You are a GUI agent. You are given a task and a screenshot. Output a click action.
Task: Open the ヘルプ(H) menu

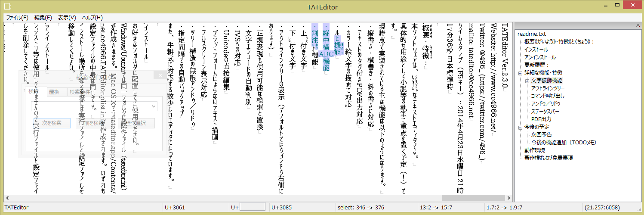tap(92, 17)
